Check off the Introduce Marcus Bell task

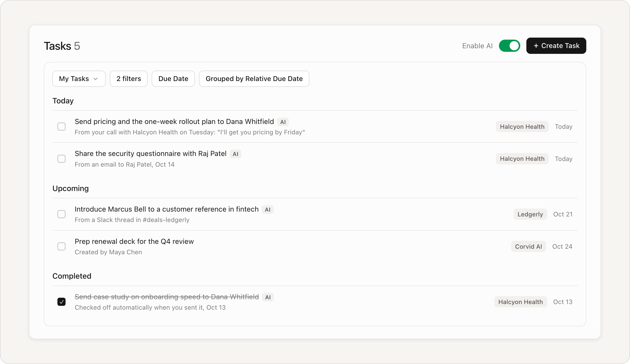coord(61,214)
